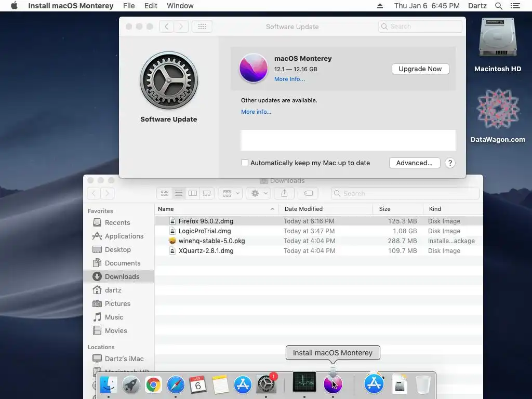Open Activity Monitor in the Dock
This screenshot has width=532, height=399.
tap(304, 382)
